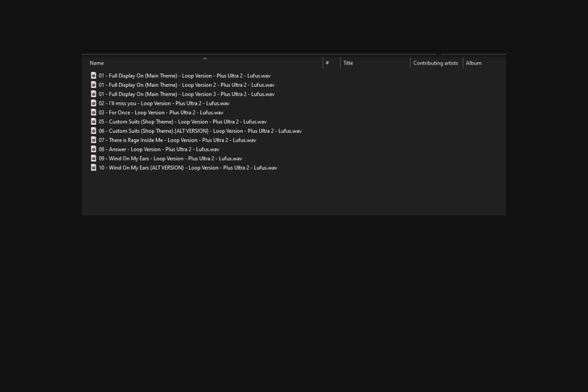Click the audio icon of Full Display On Loop Version 3
The width and height of the screenshot is (588, 392).
pos(94,94)
